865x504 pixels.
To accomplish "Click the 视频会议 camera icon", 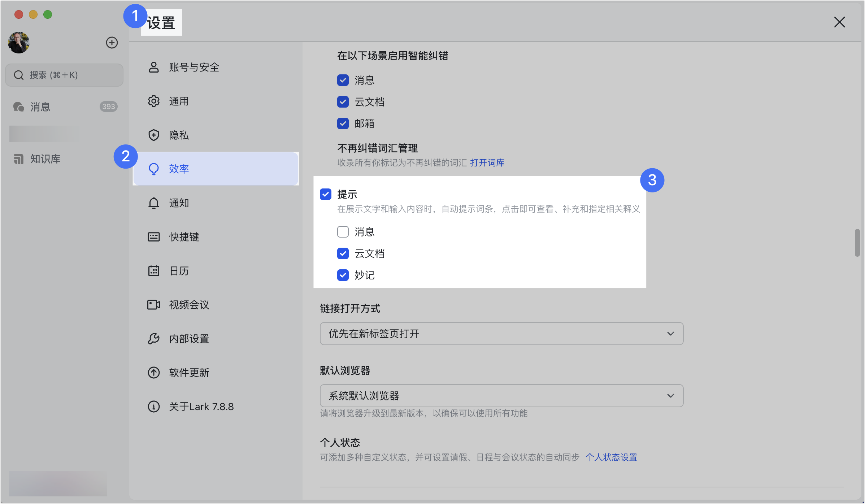I will click(x=154, y=305).
